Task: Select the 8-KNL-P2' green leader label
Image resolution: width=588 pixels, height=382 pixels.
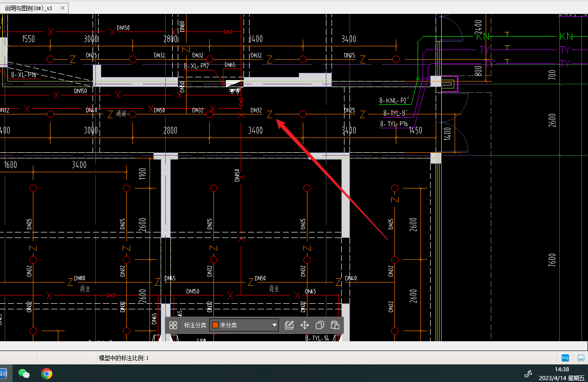Action: tap(394, 100)
